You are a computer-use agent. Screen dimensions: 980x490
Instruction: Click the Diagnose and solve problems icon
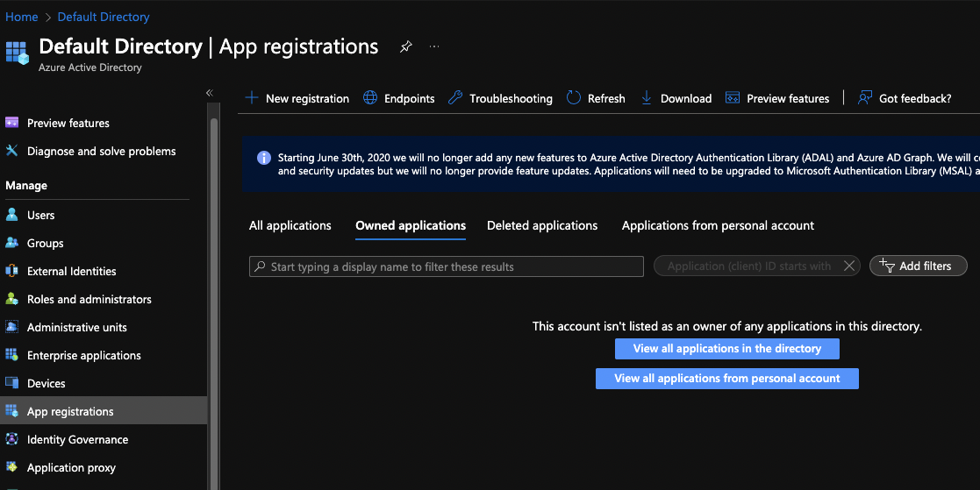click(12, 151)
